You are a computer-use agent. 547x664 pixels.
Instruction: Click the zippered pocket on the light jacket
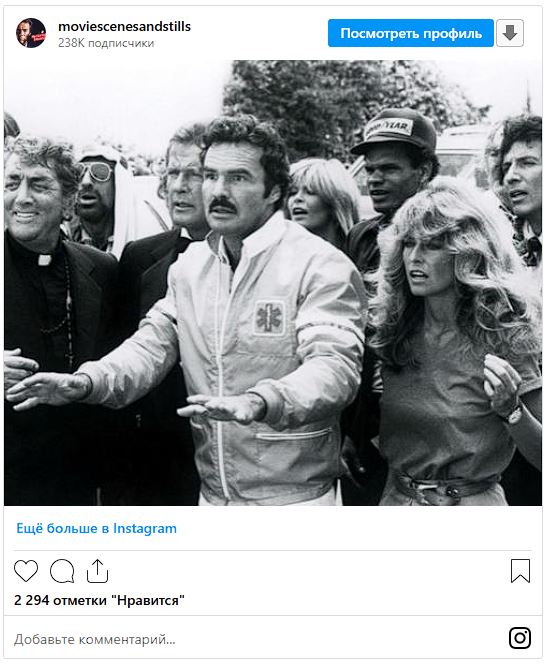[x=294, y=435]
